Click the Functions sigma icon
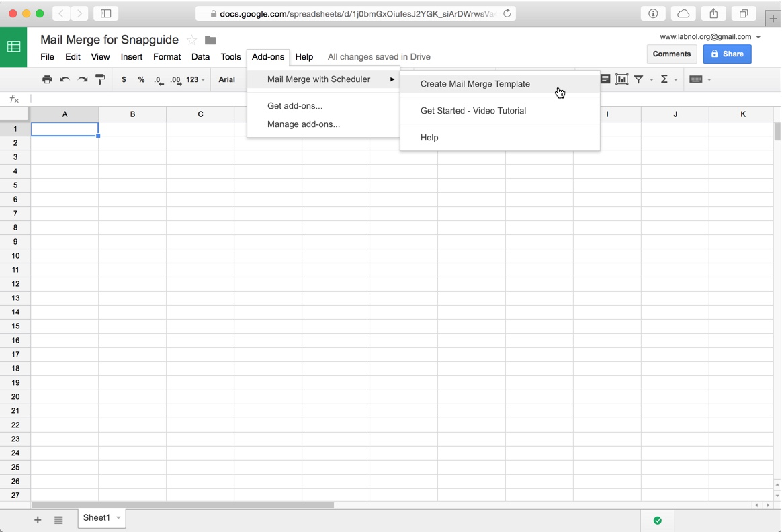This screenshot has height=532, width=782. pos(664,79)
